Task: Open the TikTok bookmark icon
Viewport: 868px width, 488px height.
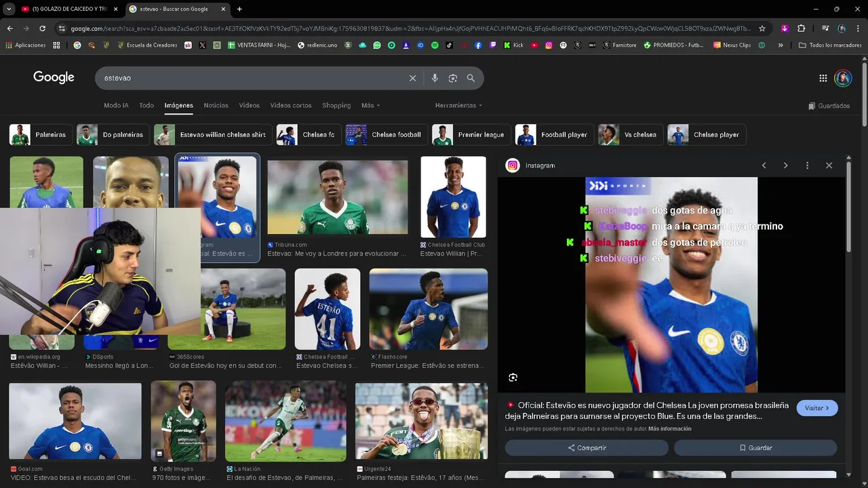Action: click(x=450, y=45)
